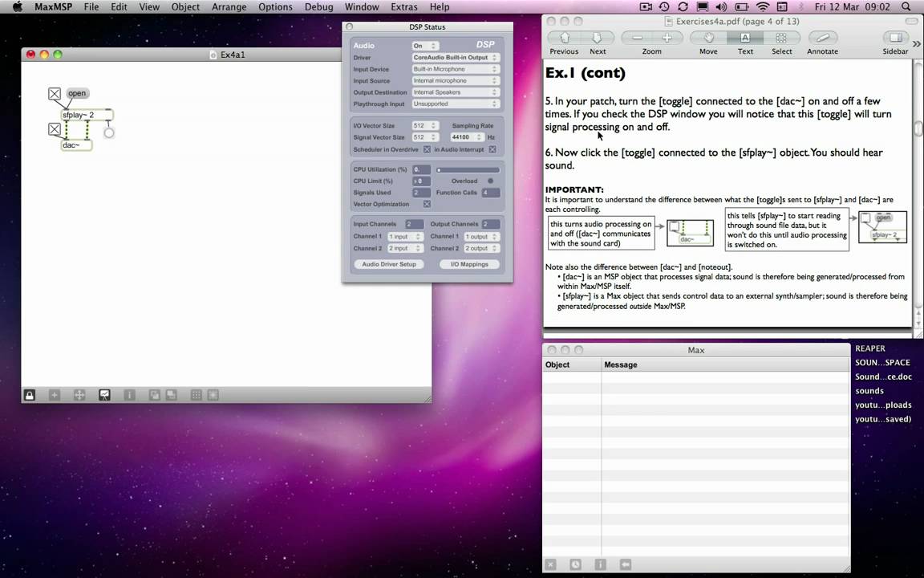The image size is (924, 578).
Task: Toggle Scheduler in Overdrive checkbox
Action: (427, 149)
